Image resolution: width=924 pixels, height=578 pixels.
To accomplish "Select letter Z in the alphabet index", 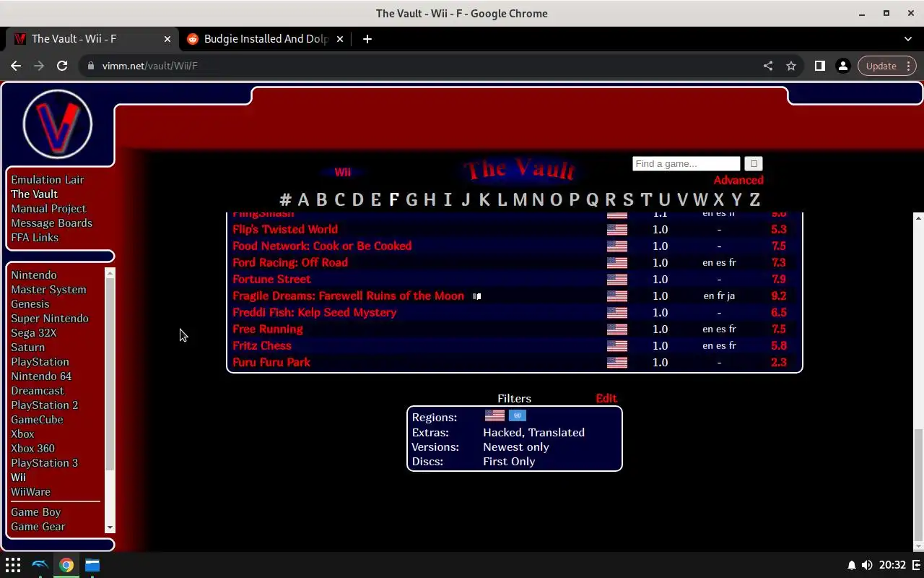I will coord(754,199).
